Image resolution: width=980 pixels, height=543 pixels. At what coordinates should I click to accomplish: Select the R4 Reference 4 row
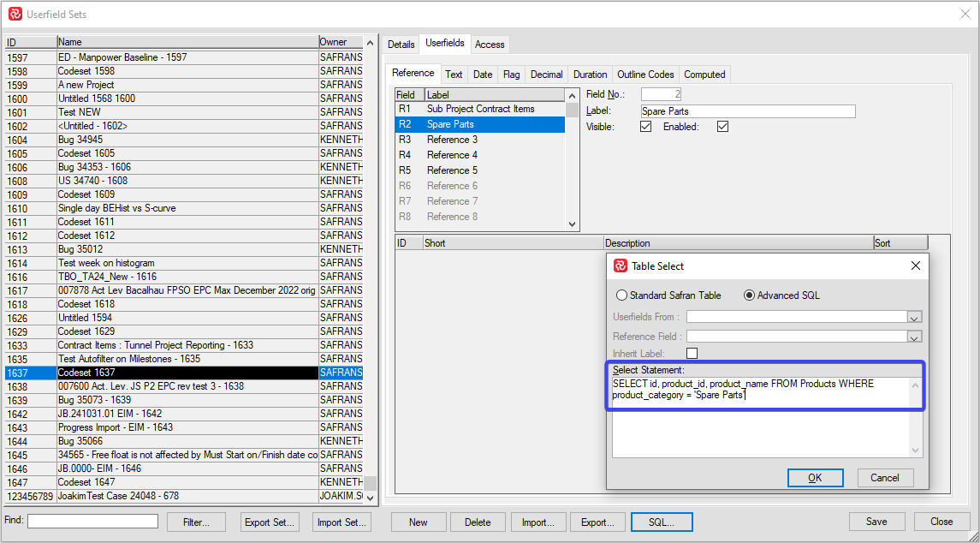coord(480,155)
